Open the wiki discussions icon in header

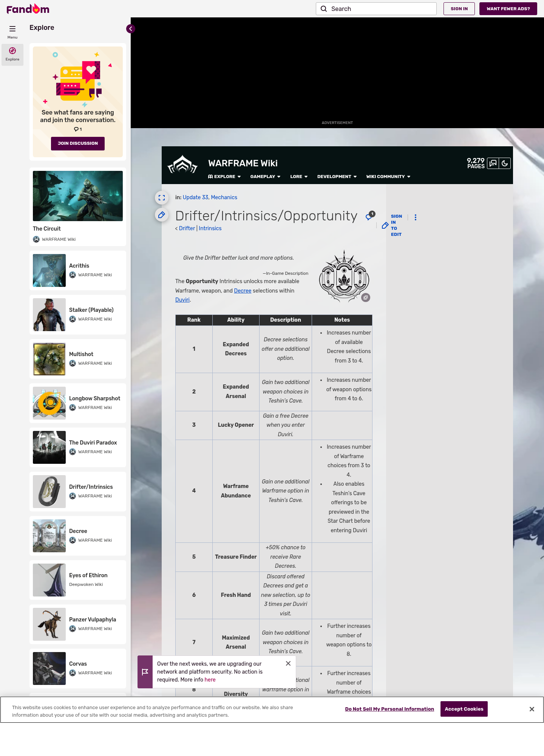tap(493, 163)
